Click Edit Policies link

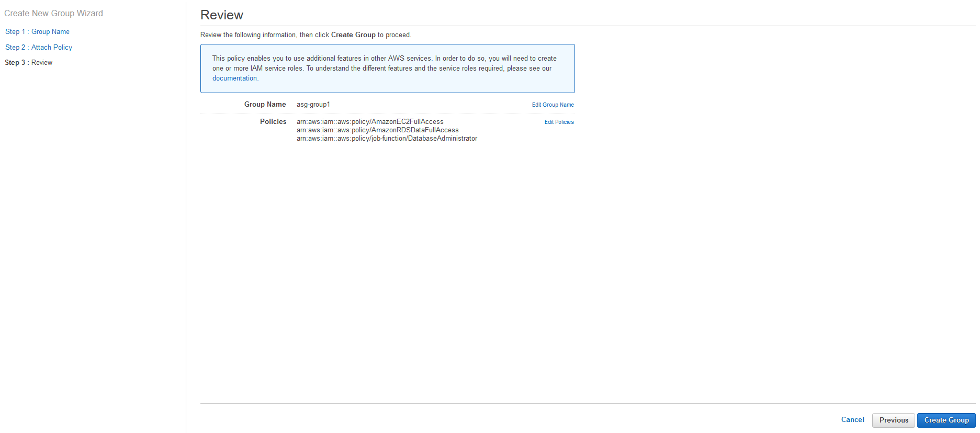tap(559, 122)
